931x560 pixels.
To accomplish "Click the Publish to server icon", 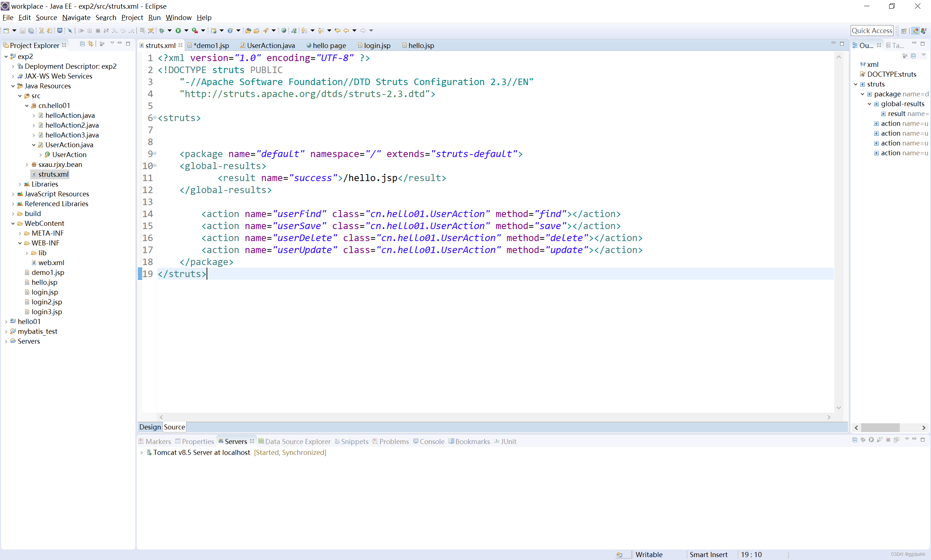I will (x=897, y=440).
